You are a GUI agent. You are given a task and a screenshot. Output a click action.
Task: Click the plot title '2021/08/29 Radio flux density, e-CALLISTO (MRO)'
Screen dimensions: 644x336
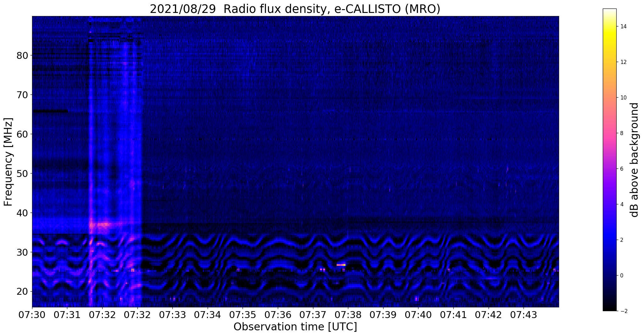[295, 9]
